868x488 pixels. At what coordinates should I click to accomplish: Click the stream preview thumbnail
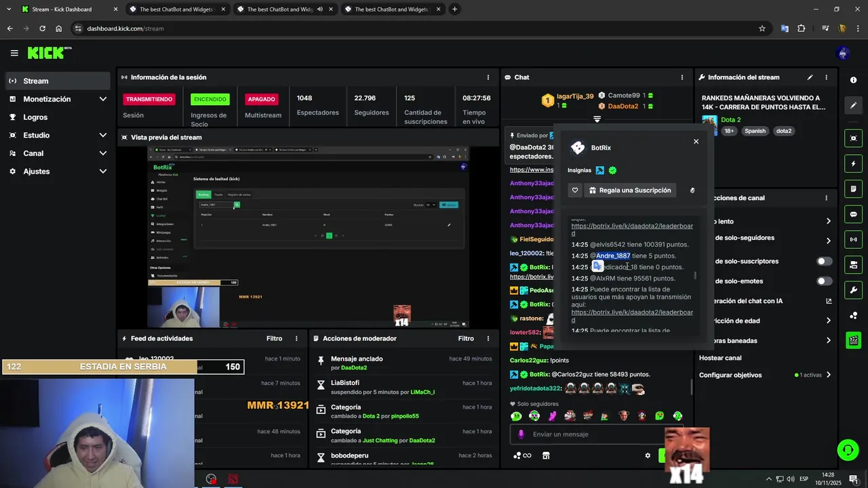(309, 237)
